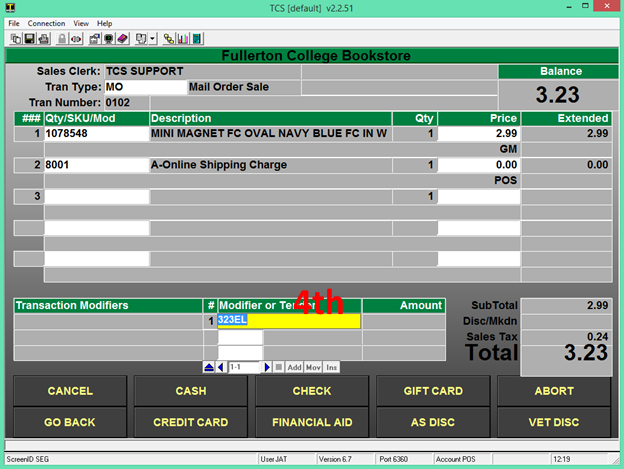This screenshot has height=469, width=624.
Task: Click the POS code under the price column
Action: click(x=505, y=180)
